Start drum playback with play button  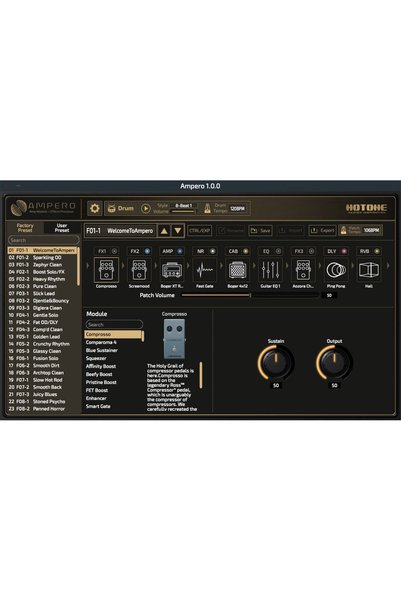coord(146,209)
